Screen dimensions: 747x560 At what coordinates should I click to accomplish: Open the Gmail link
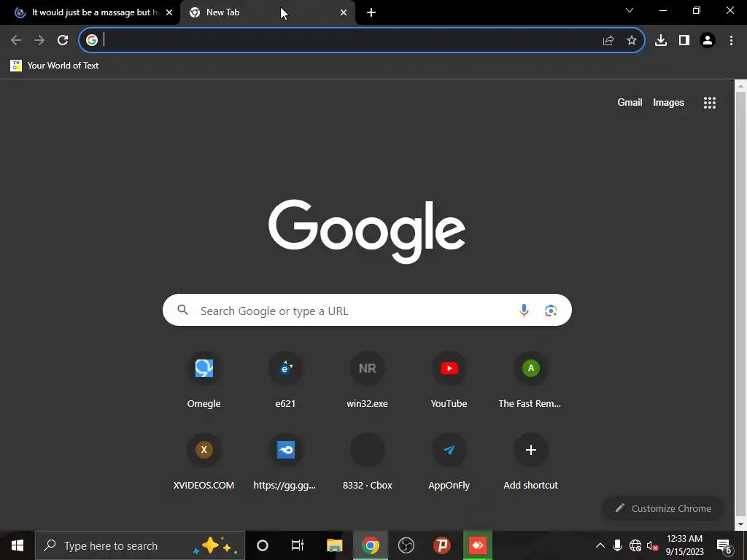click(630, 102)
